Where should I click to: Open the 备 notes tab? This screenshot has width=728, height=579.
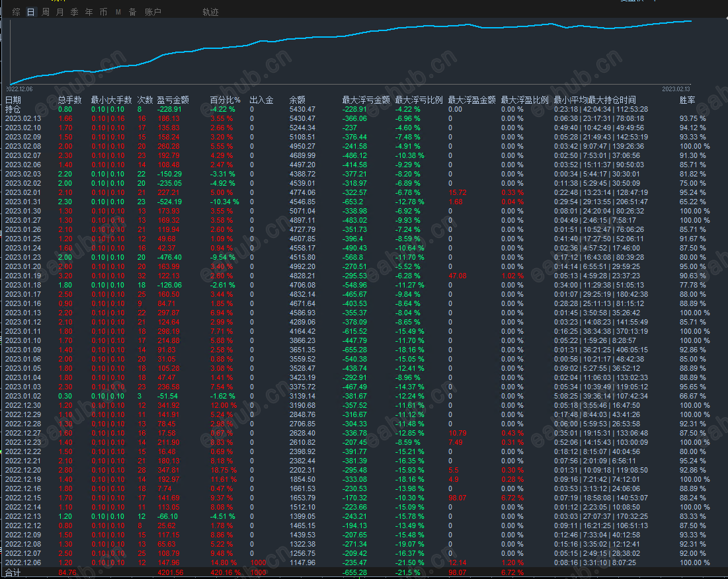pyautogui.click(x=132, y=12)
